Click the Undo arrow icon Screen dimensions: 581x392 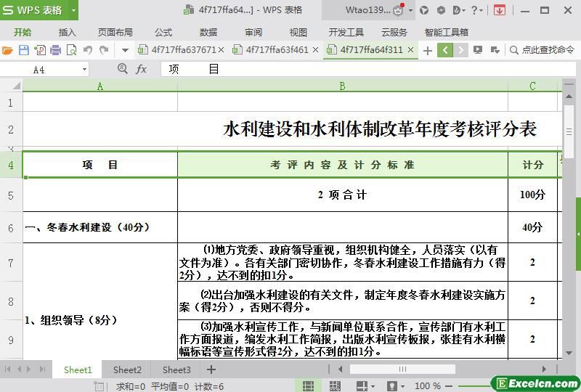pos(88,50)
